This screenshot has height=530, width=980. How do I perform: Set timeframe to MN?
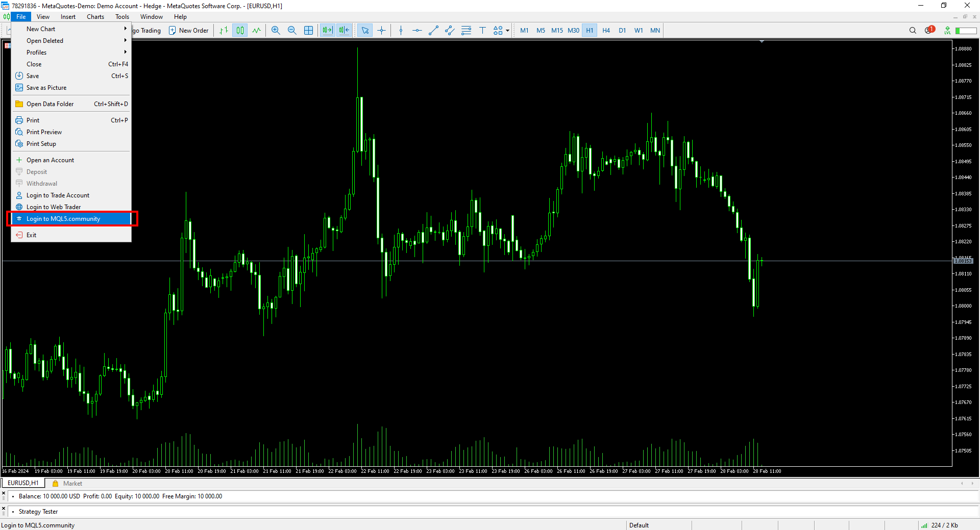tap(655, 31)
